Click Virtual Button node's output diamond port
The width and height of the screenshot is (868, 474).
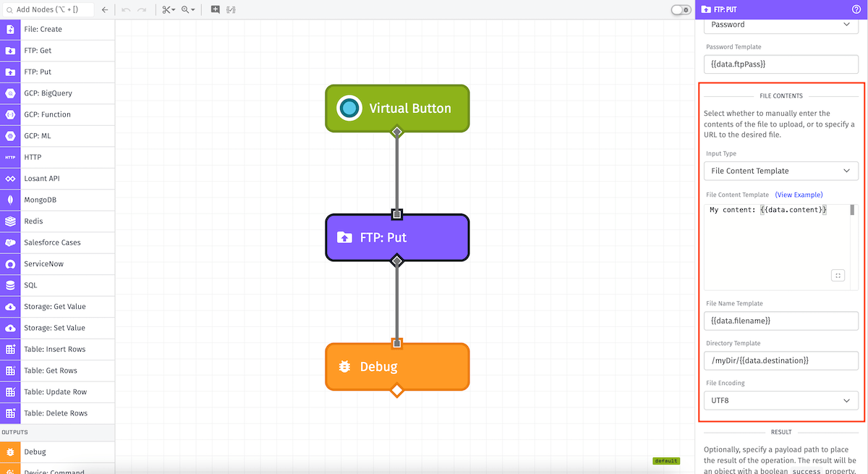coord(396,132)
